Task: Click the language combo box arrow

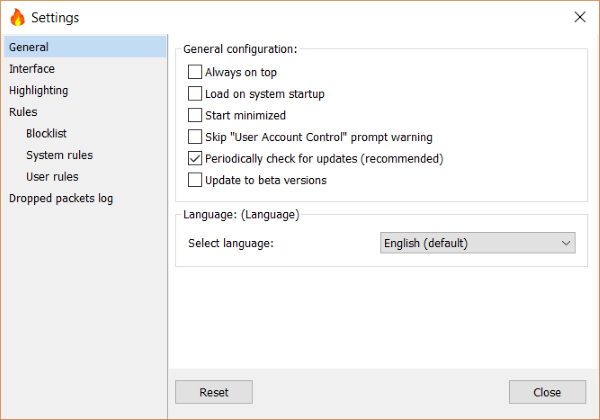Action: (566, 243)
